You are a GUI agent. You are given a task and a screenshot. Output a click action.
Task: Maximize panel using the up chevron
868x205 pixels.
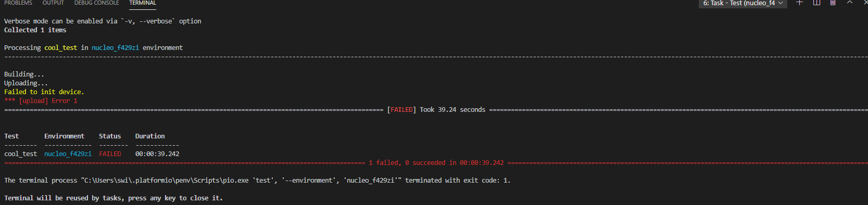tap(850, 3)
